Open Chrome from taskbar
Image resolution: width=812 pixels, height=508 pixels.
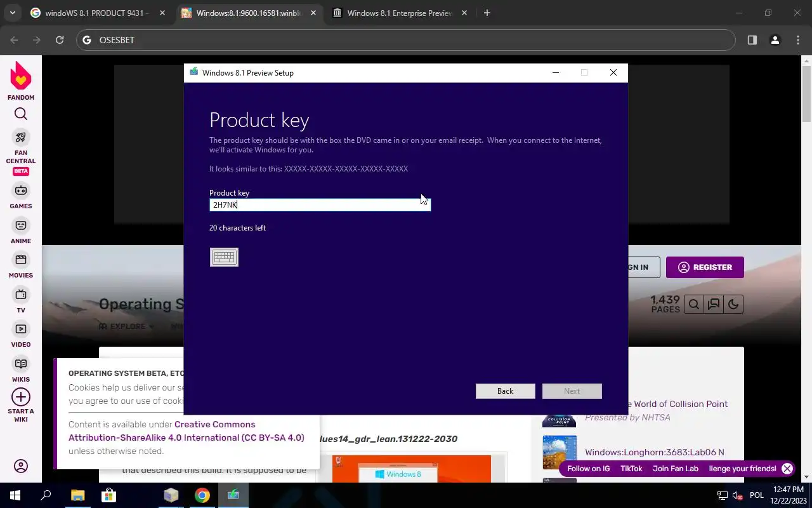pos(202,495)
